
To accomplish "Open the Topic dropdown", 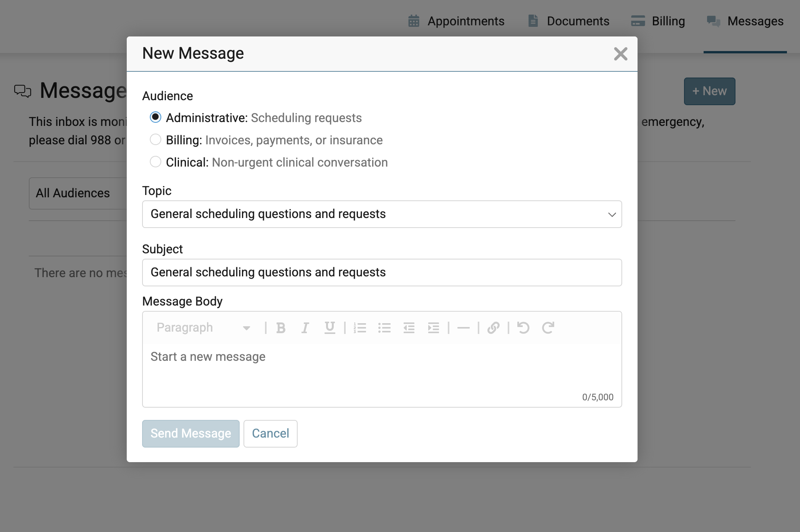I will [382, 214].
